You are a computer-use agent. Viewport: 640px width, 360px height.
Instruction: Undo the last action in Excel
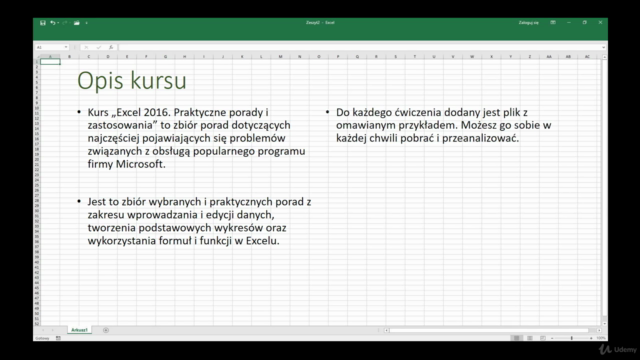pos(52,23)
